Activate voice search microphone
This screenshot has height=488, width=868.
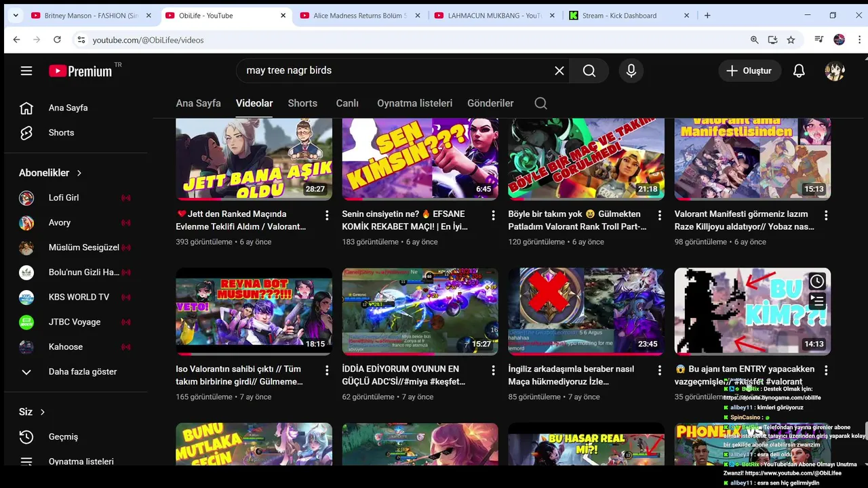(x=631, y=70)
